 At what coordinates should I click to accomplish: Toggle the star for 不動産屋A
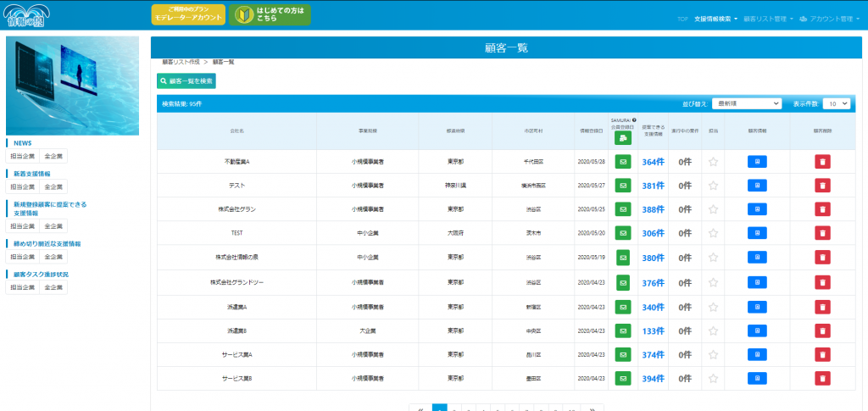[714, 162]
